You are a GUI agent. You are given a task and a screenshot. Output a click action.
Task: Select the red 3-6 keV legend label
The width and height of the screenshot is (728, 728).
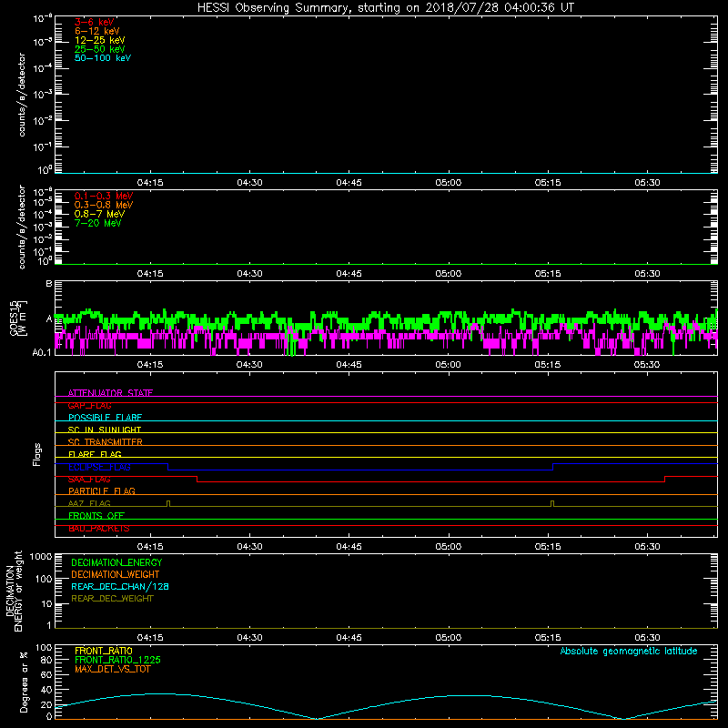tap(95, 22)
